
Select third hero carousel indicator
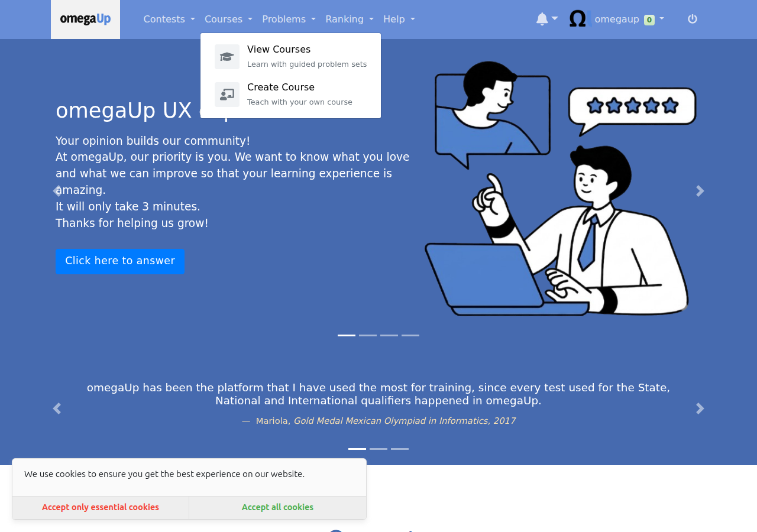[x=389, y=335]
